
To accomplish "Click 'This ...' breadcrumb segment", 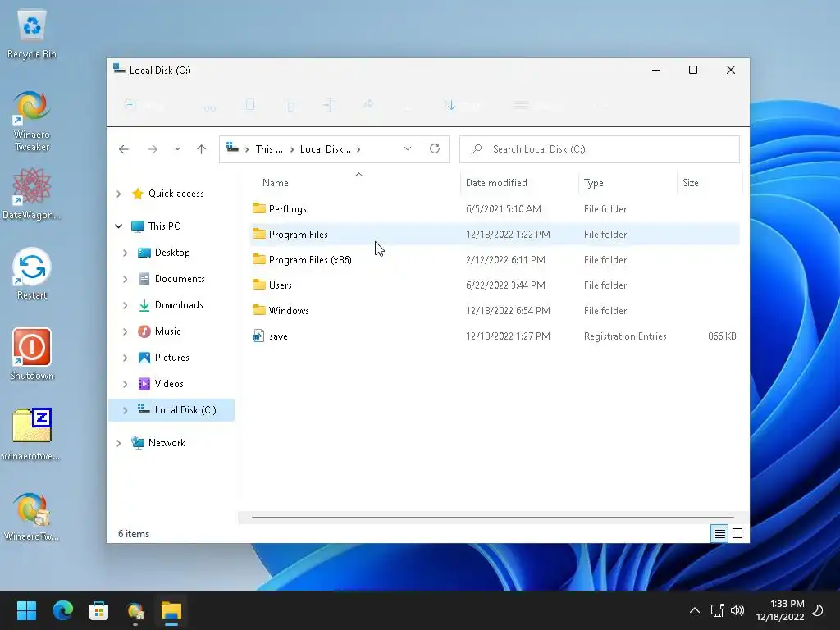I will coord(269,149).
